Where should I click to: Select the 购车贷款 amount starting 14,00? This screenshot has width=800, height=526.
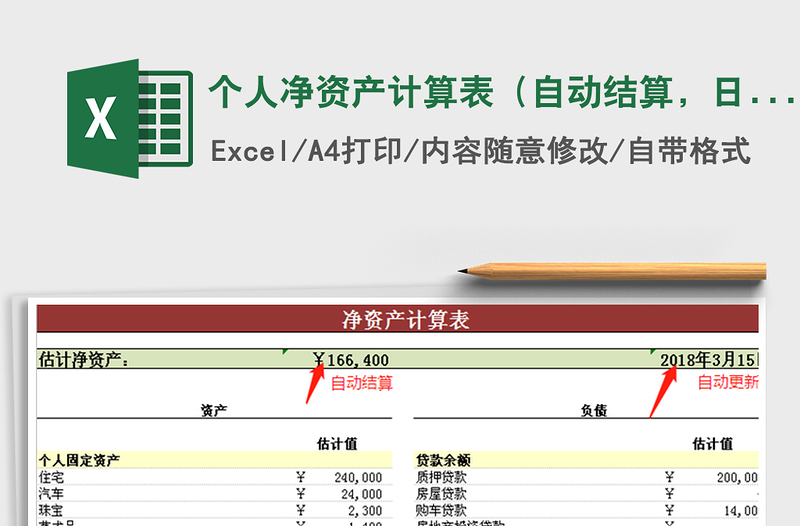pyautogui.click(x=741, y=510)
